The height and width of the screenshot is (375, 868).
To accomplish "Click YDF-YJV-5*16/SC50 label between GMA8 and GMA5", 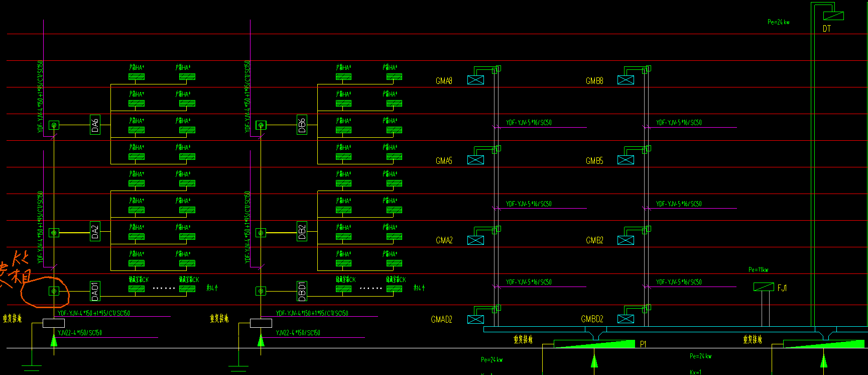I will (x=529, y=123).
